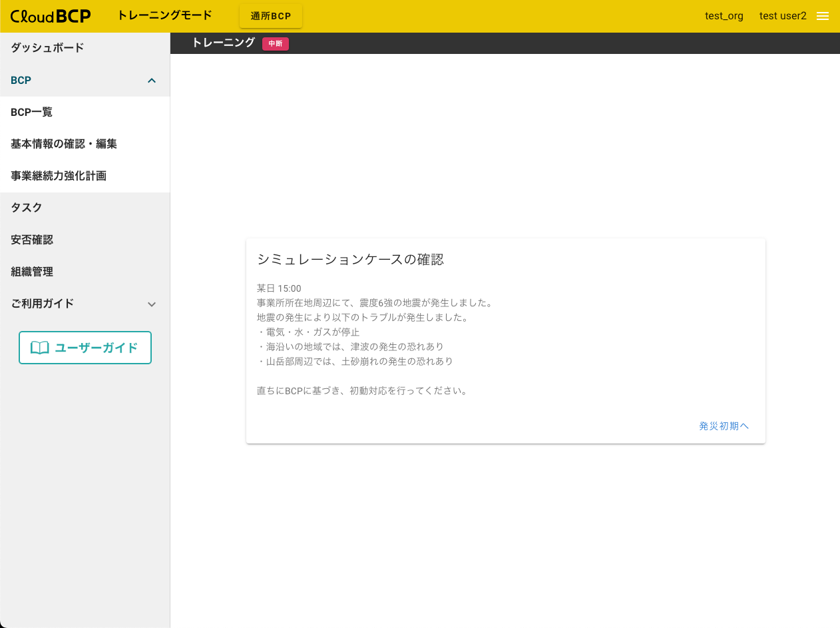840x628 pixels.
Task: Open 事業継続力強化計画 menu item
Action: [59, 176]
